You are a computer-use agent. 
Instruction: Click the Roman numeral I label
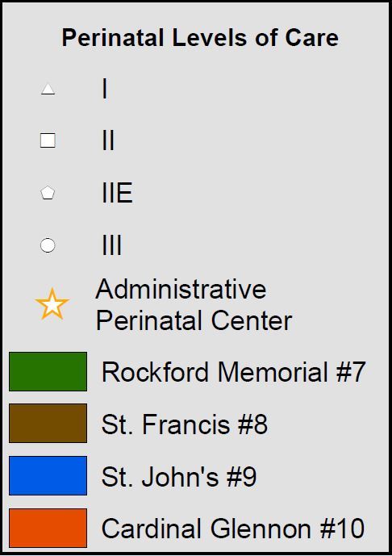point(104,89)
